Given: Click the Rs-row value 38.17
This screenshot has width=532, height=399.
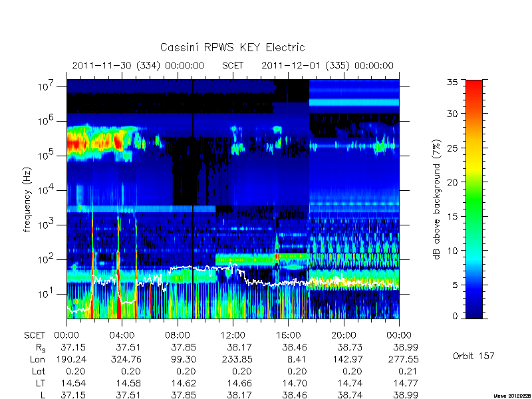Looking at the screenshot, I should 239,347.
